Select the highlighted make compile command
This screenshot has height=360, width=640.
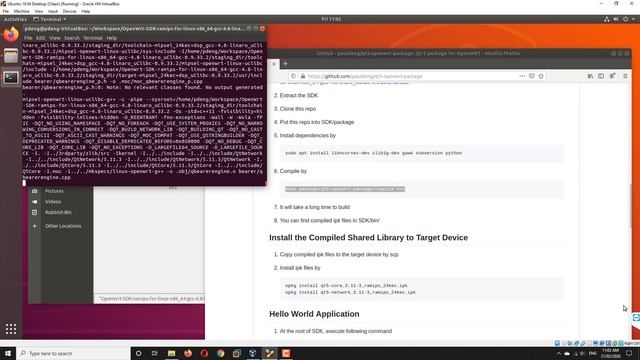coord(345,189)
